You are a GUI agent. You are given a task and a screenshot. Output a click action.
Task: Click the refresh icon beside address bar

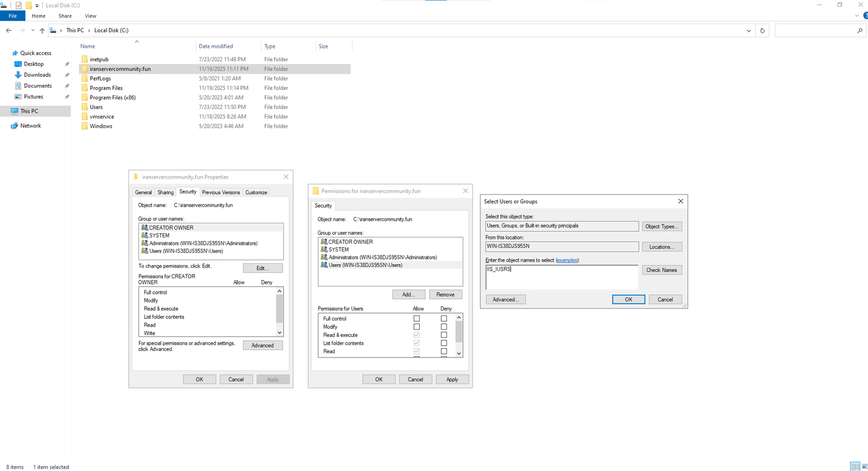(762, 30)
